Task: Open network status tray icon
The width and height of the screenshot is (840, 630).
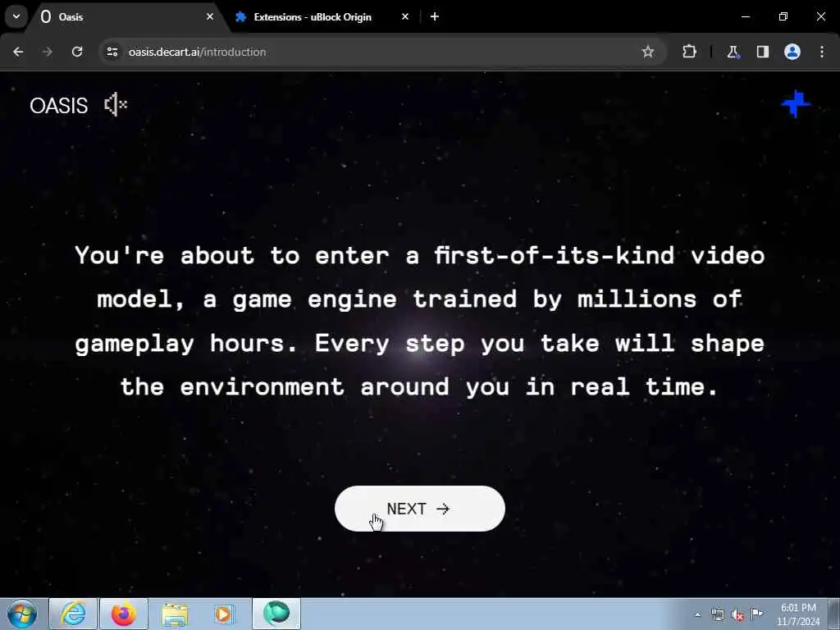Action: click(x=717, y=614)
